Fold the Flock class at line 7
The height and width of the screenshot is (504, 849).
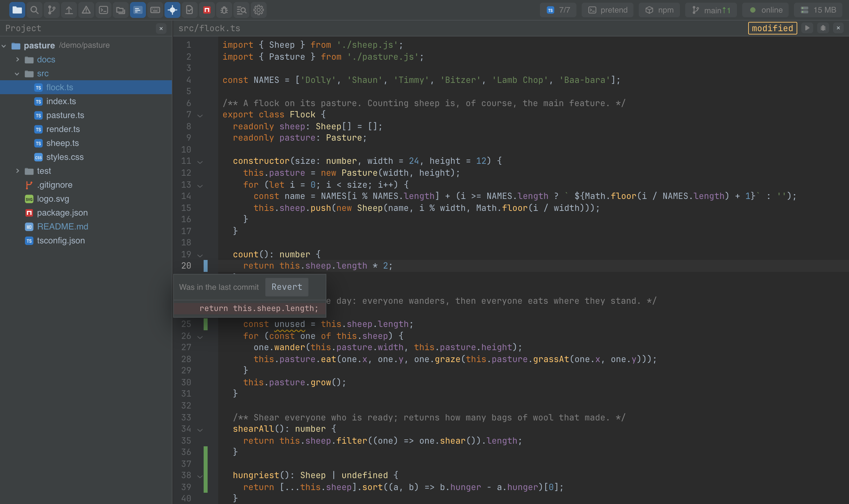coord(200,115)
